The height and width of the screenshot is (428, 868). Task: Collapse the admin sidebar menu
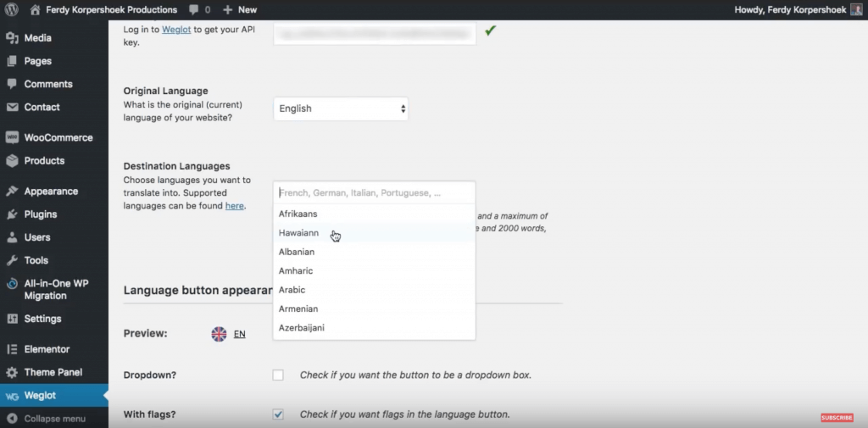[x=54, y=419]
